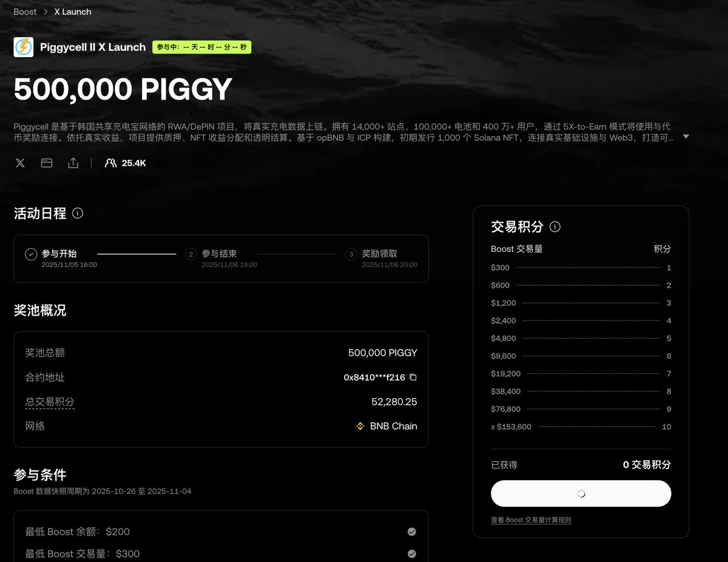Click 网络 label in pool overview
The height and width of the screenshot is (562, 728).
[35, 427]
